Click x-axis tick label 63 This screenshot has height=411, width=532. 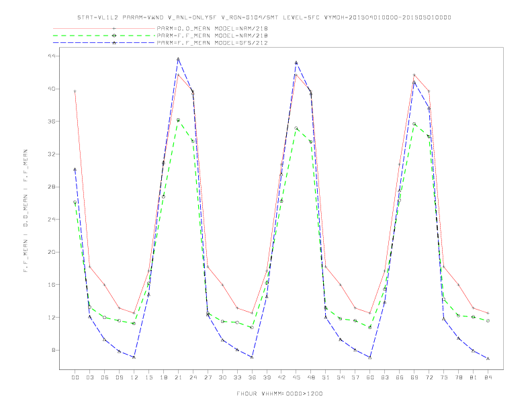385,377
